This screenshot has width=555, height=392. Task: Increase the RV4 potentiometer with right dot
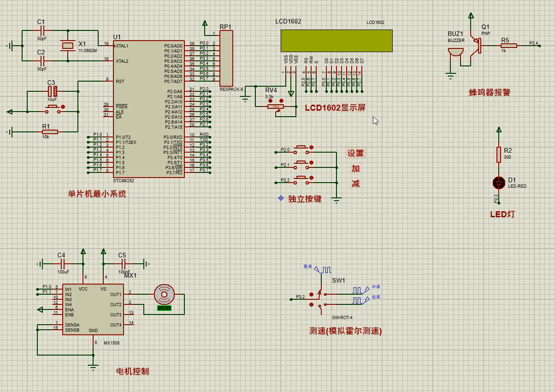(282, 100)
